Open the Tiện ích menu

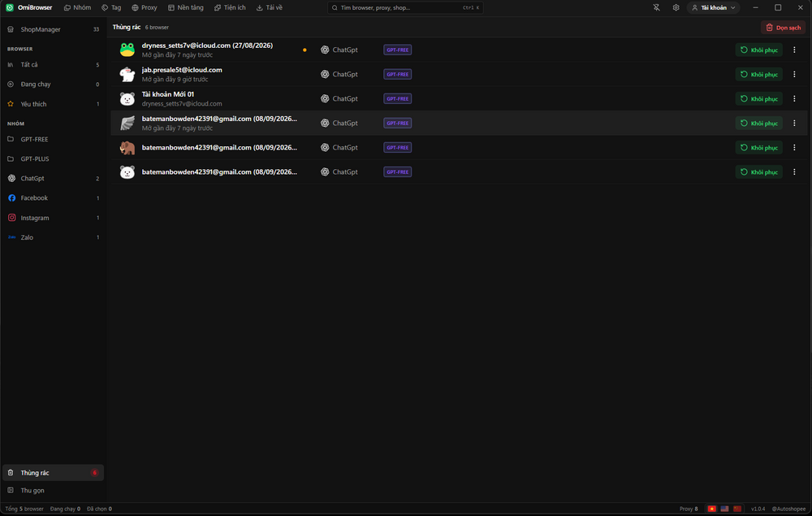[x=230, y=8]
